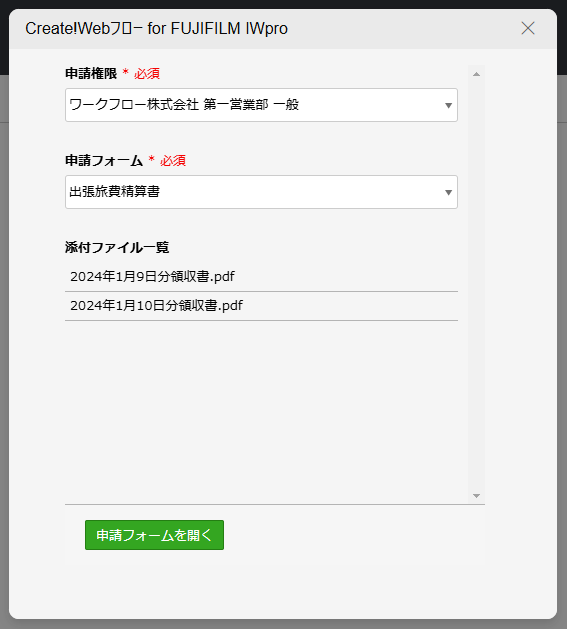Select 2024年1月9日分領収書.pdf attachment
567x629 pixels.
click(x=261, y=277)
